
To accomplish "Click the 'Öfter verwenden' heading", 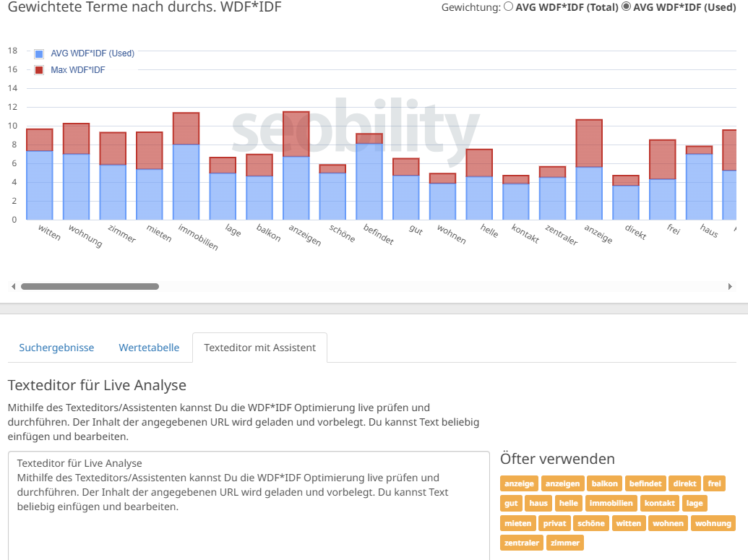I will pyautogui.click(x=557, y=459).
